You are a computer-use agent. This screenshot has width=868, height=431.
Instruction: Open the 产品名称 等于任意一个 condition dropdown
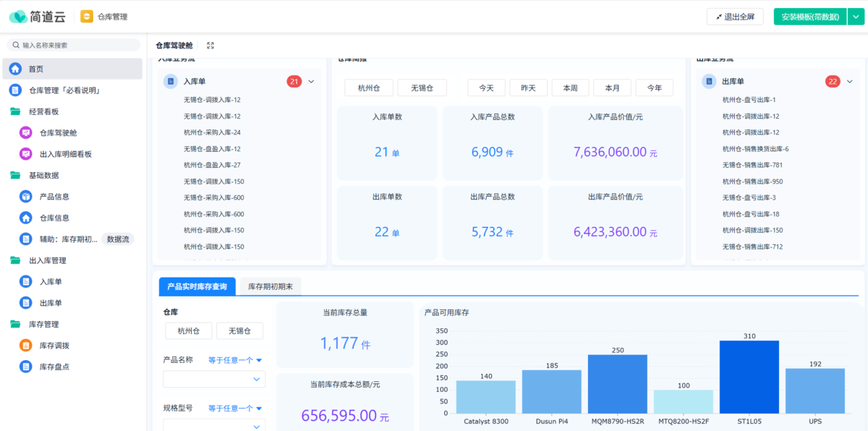(x=235, y=360)
